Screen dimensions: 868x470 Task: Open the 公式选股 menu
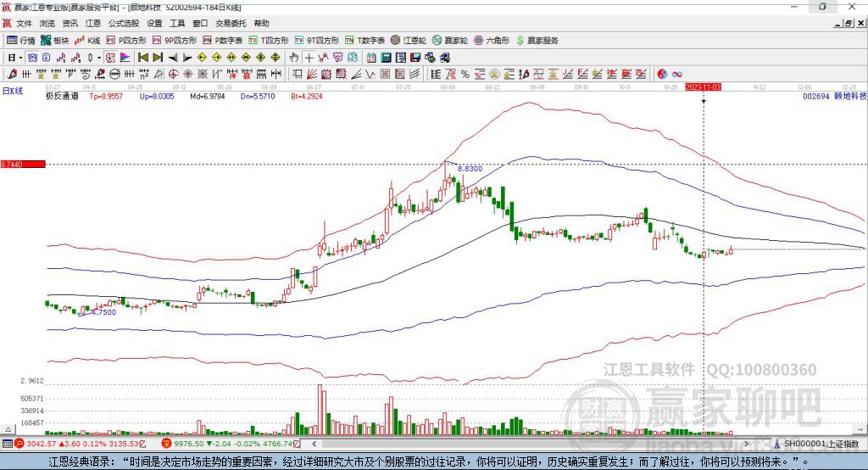pos(124,23)
